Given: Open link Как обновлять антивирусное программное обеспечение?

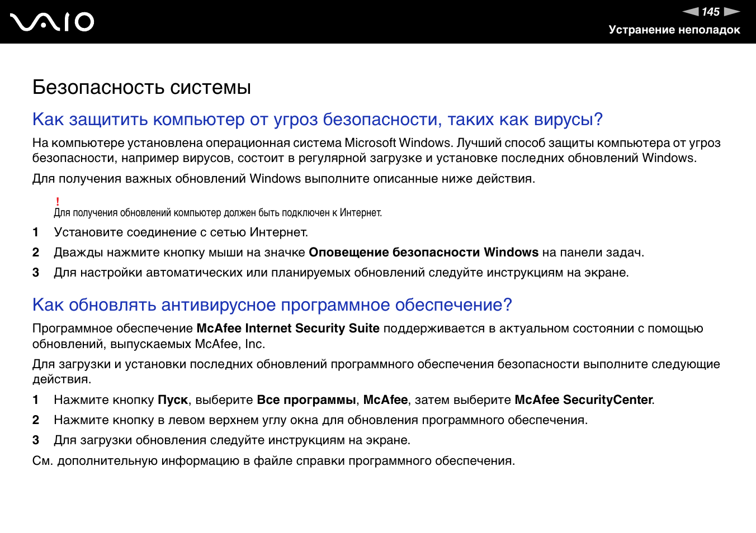Looking at the screenshot, I should pos(272,305).
